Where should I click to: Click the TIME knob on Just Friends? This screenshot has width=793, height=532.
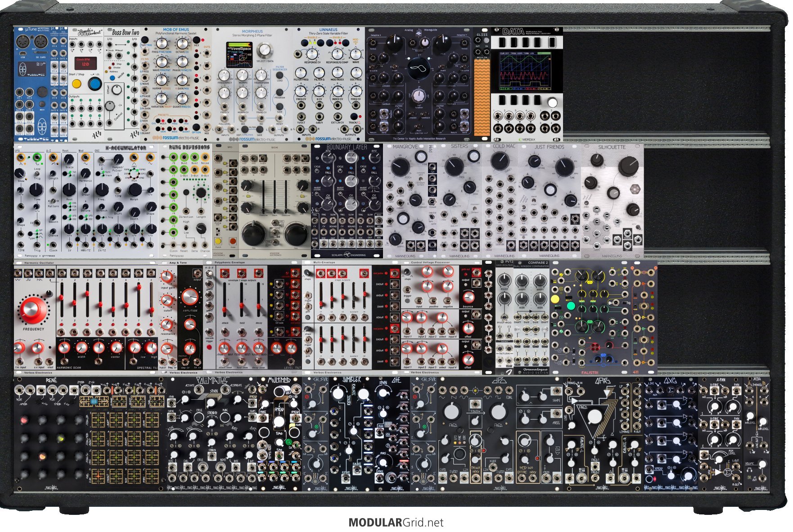pos(564,167)
